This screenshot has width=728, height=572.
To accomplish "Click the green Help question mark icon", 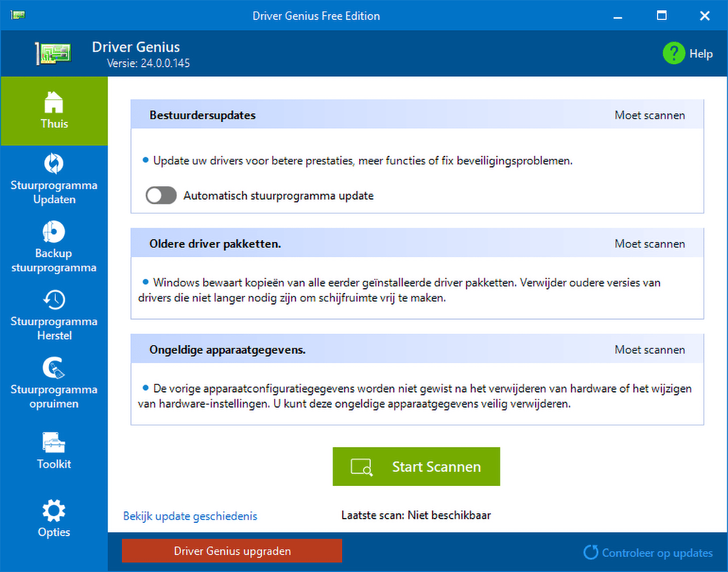I will (x=673, y=53).
